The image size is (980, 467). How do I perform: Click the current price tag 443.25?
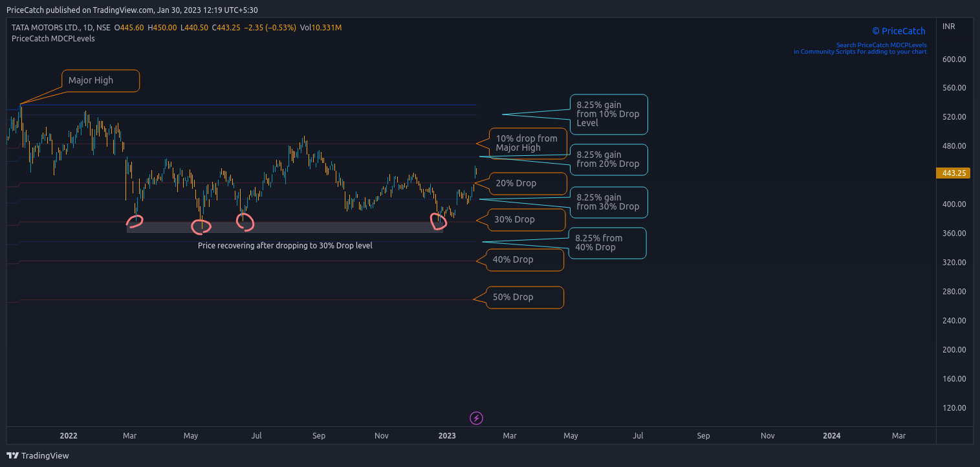click(x=953, y=173)
